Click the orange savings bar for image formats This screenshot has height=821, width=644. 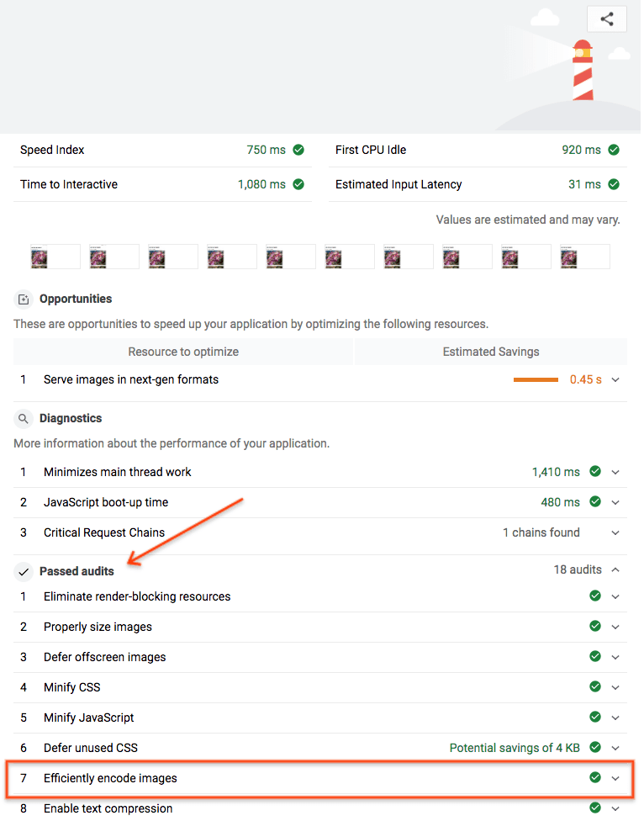click(536, 379)
